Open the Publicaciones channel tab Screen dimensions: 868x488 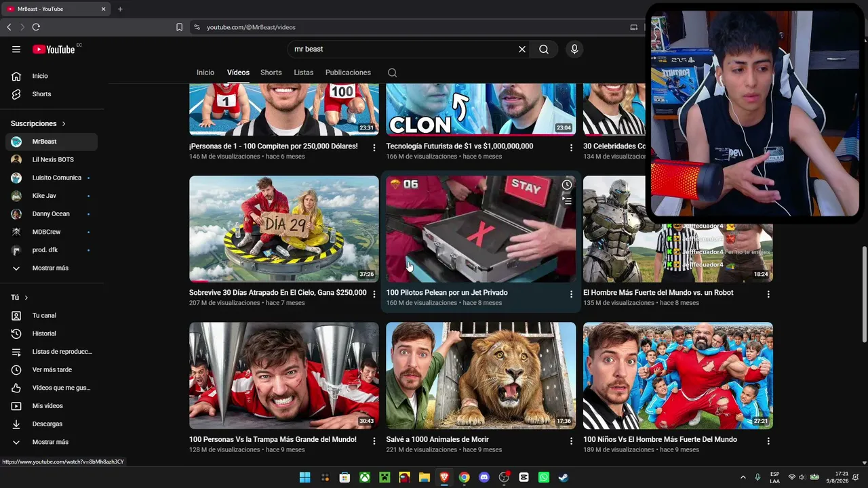(x=348, y=73)
